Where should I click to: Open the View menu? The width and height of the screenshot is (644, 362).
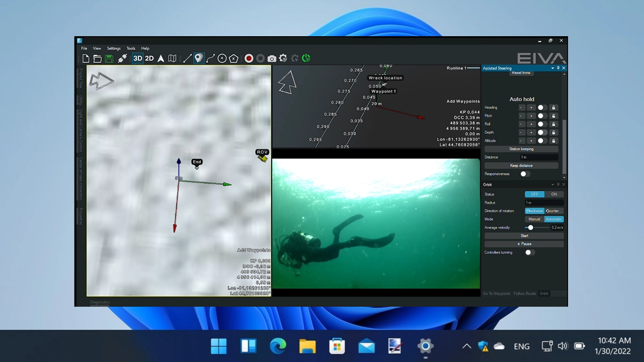tap(97, 48)
